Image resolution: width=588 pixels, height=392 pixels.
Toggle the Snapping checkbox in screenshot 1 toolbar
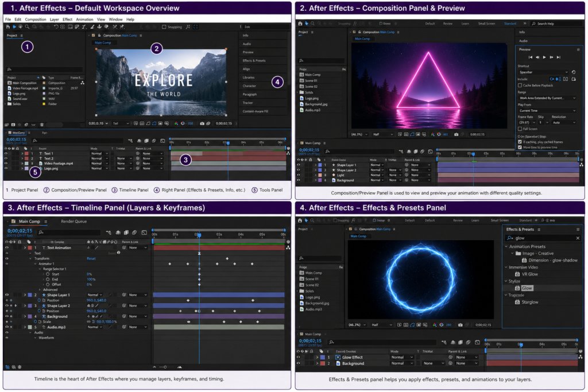[x=164, y=27]
